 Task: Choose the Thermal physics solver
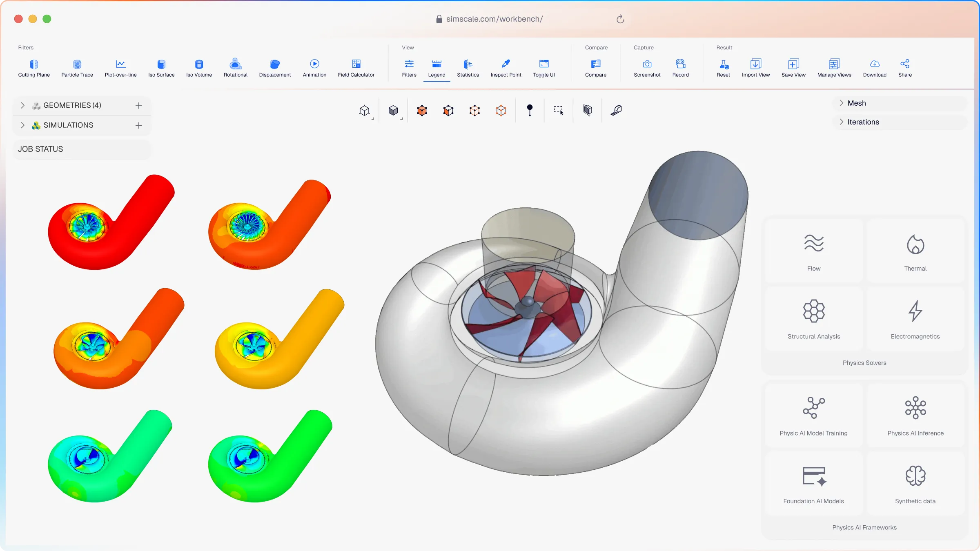pos(915,251)
